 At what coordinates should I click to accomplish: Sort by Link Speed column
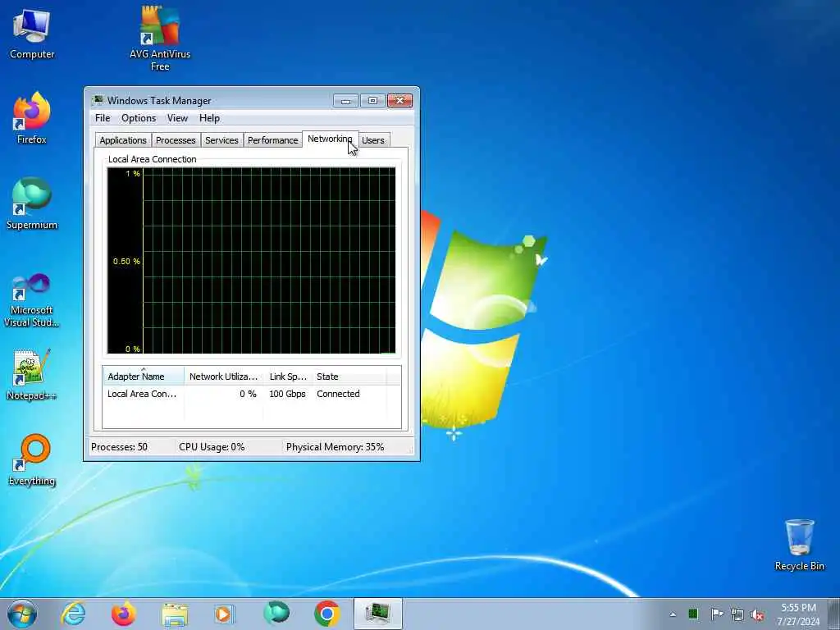288,376
